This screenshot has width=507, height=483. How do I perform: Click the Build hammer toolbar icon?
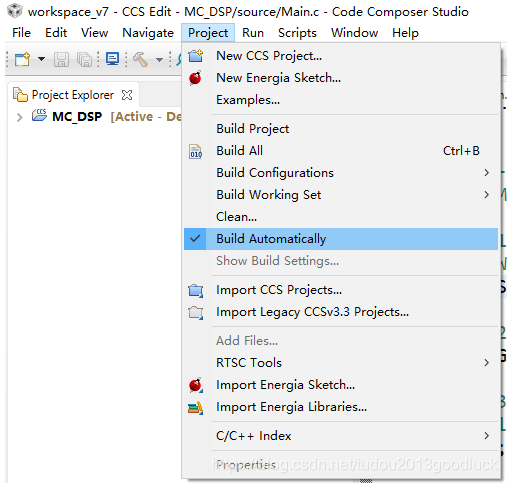point(141,59)
